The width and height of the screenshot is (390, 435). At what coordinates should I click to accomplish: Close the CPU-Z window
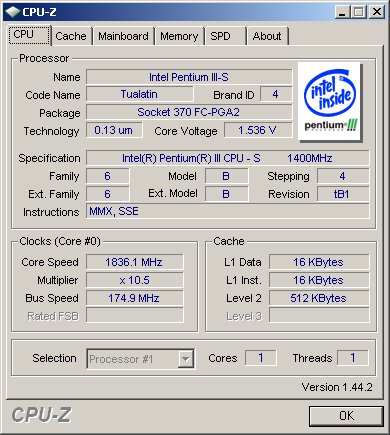(x=377, y=12)
